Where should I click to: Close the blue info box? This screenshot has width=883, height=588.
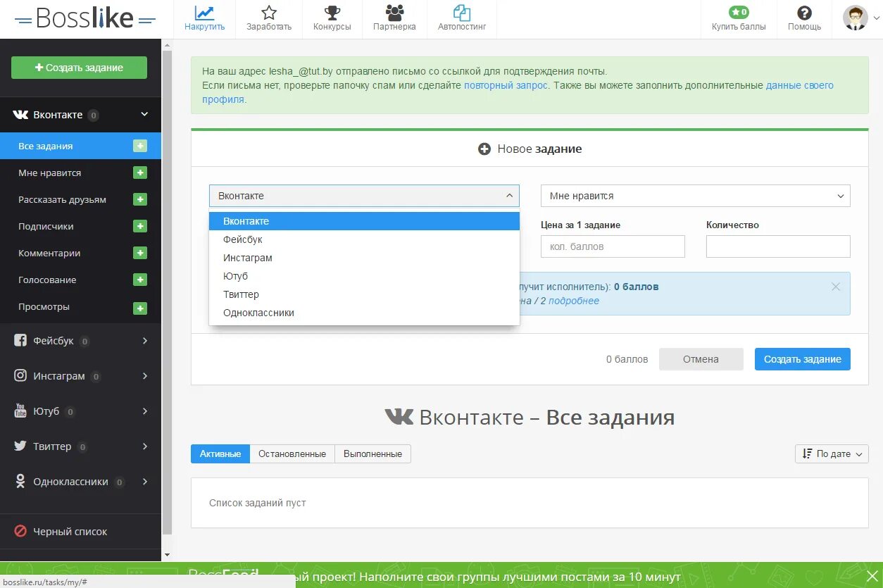(836, 287)
